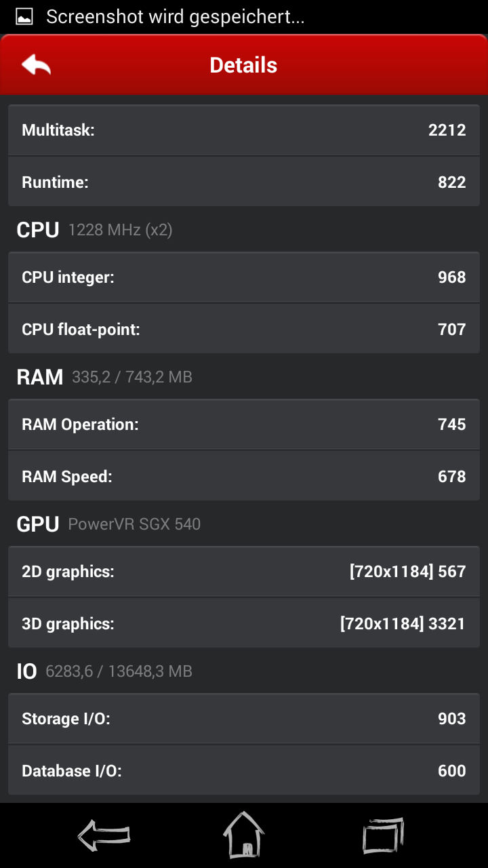This screenshot has height=868, width=488.
Task: Tap the CPU integer result row
Action: click(x=244, y=277)
